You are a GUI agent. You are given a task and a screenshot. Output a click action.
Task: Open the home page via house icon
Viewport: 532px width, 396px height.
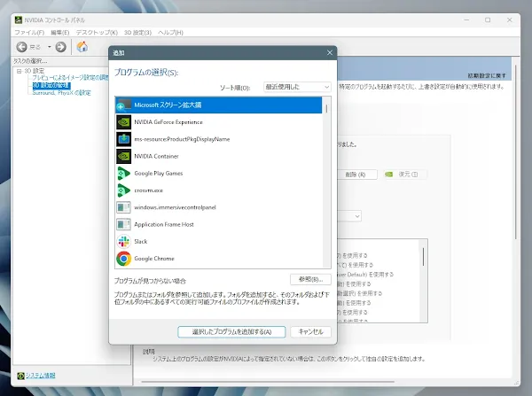[82, 46]
